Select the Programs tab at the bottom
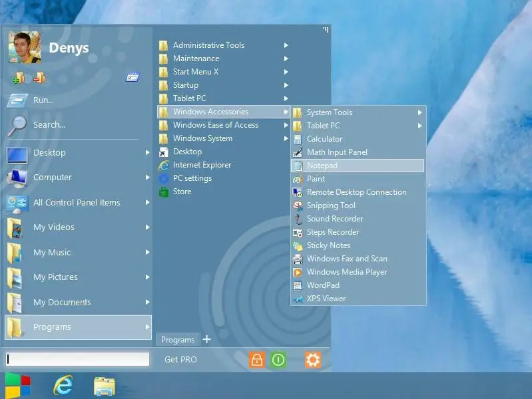The image size is (532, 399). 178,339
